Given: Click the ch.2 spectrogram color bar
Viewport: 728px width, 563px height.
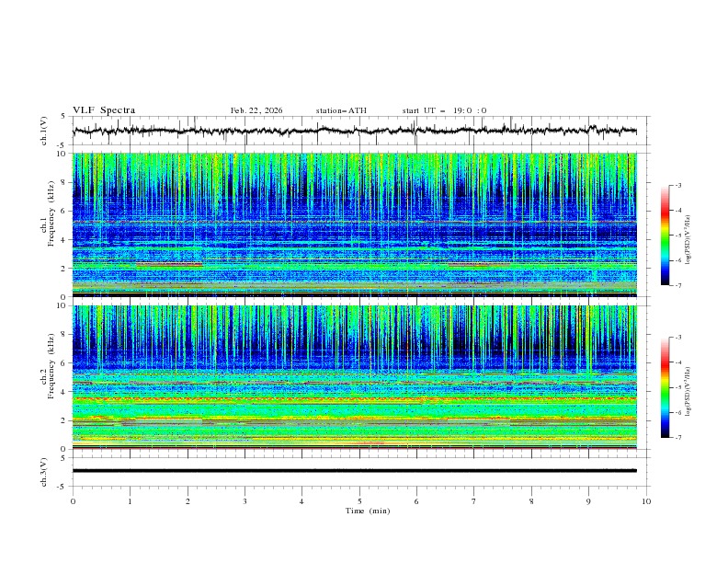Looking at the screenshot, I should coord(665,387).
